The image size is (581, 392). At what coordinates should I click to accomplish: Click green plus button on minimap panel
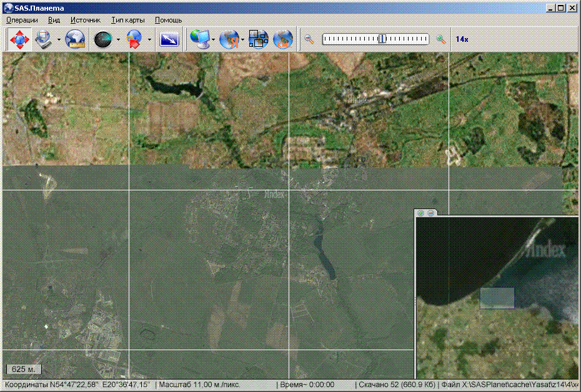click(x=421, y=213)
